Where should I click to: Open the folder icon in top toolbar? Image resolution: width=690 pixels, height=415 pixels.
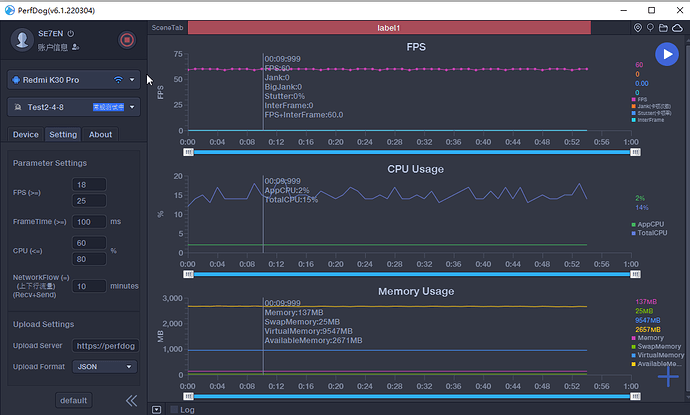pyautogui.click(x=664, y=28)
